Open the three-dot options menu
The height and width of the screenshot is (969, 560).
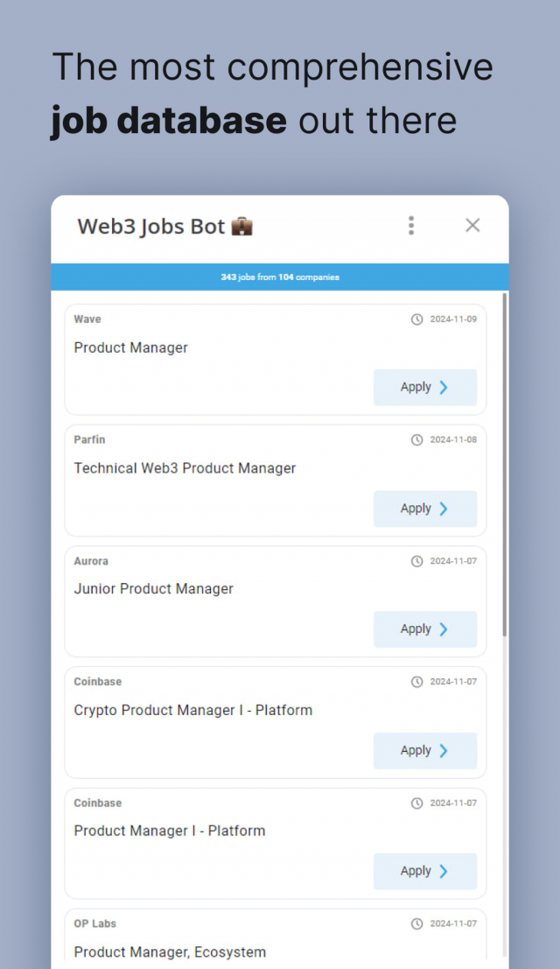tap(411, 226)
